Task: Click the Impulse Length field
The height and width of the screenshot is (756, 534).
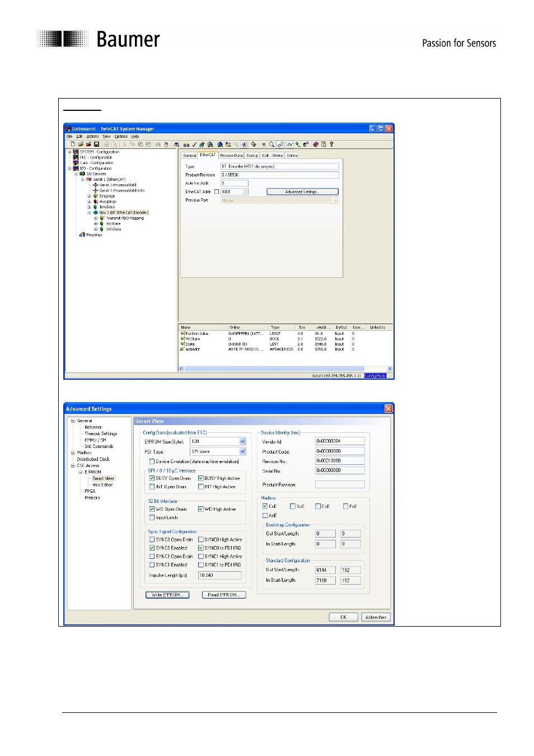Action: coord(220,575)
